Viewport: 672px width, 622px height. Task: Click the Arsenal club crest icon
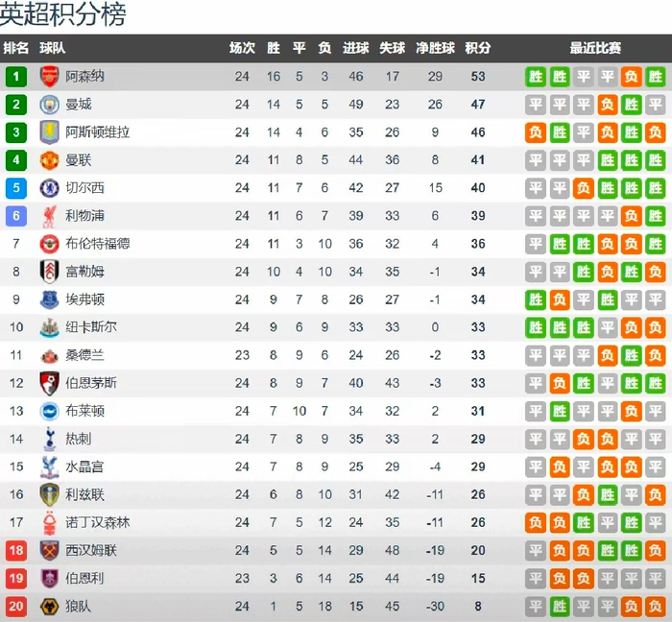(49, 77)
